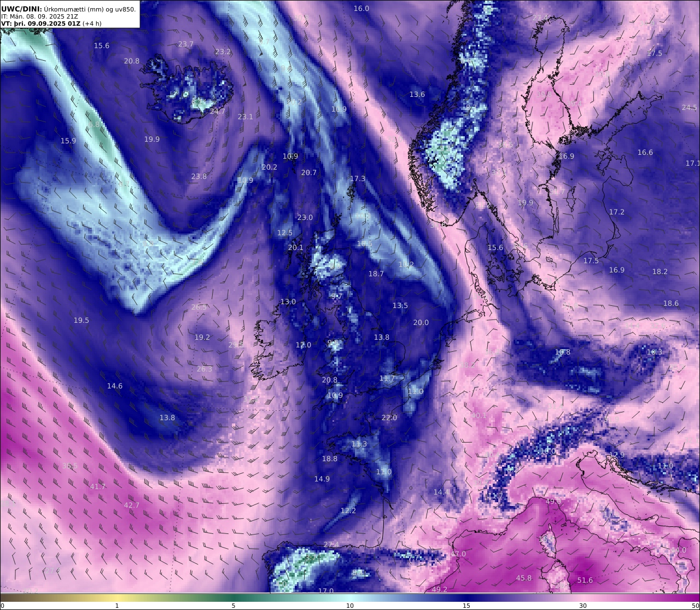The width and height of the screenshot is (700, 610).
Task: Select the 12.2 value off the French coast
Action: click(348, 510)
